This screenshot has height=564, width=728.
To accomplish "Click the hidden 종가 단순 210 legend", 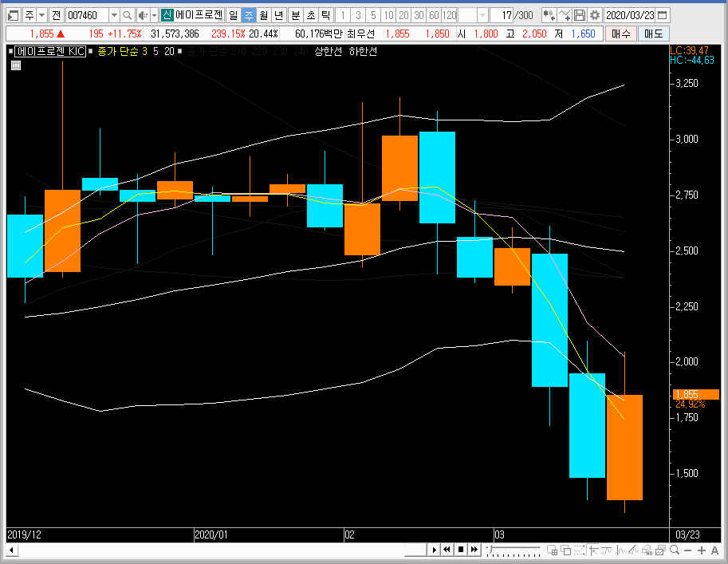I will coord(216,51).
